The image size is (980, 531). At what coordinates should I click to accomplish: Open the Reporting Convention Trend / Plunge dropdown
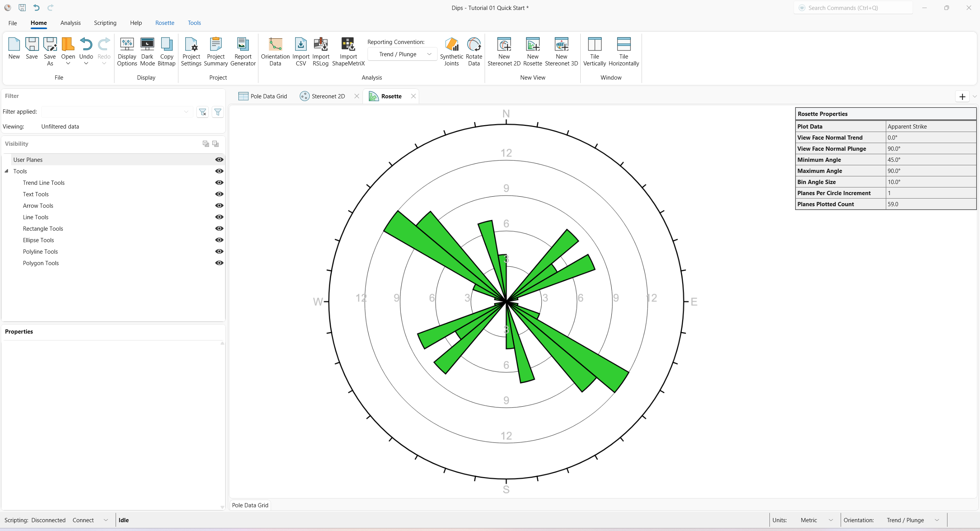tap(402, 54)
